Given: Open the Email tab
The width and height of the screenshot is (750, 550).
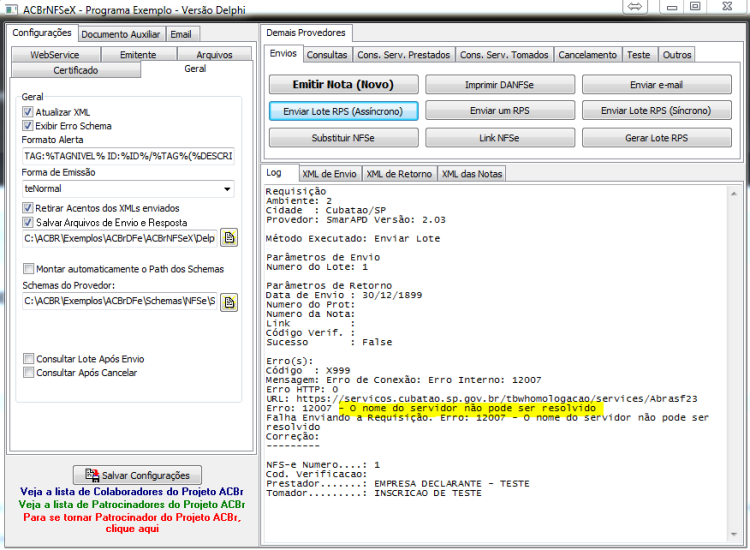Looking at the screenshot, I should pos(181,34).
